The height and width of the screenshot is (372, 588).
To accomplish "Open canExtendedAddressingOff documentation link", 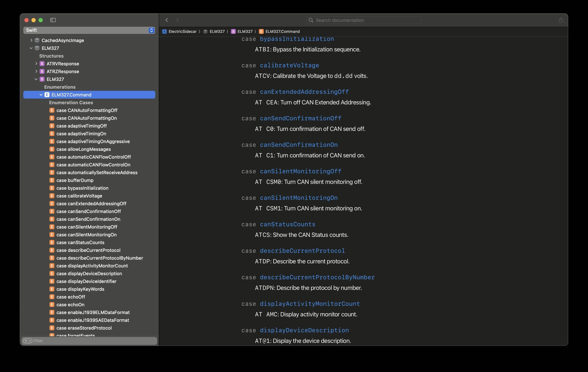I will point(304,92).
